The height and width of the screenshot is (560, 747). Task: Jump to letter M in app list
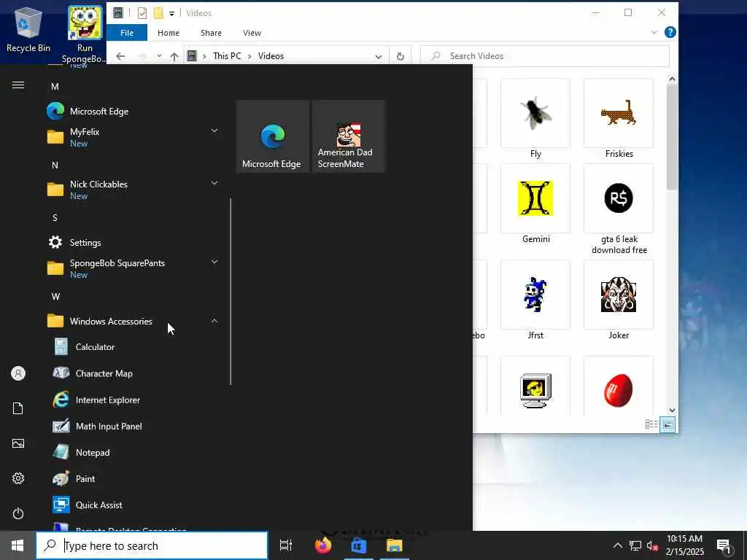55,87
